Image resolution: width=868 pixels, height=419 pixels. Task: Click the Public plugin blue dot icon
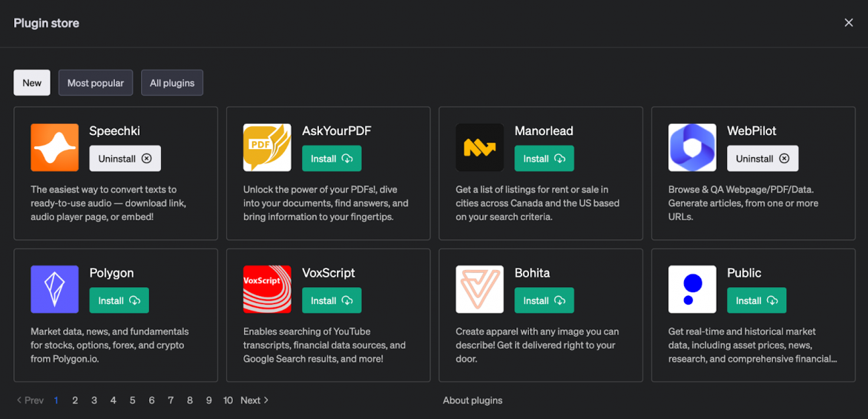(x=692, y=289)
